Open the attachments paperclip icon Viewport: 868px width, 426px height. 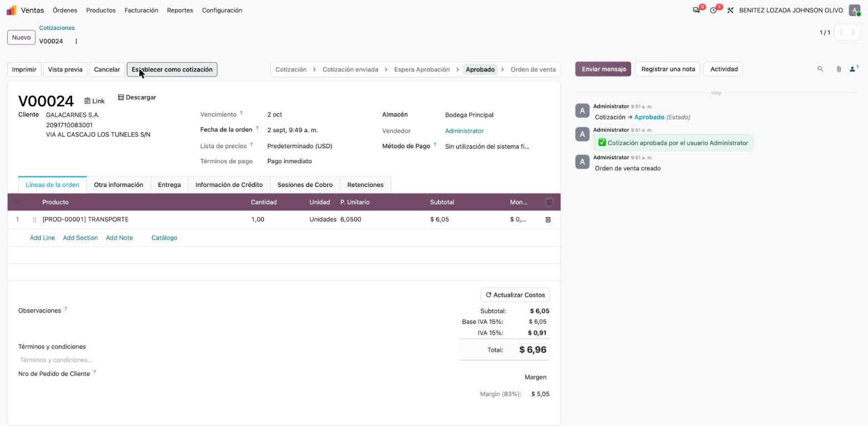pos(839,69)
